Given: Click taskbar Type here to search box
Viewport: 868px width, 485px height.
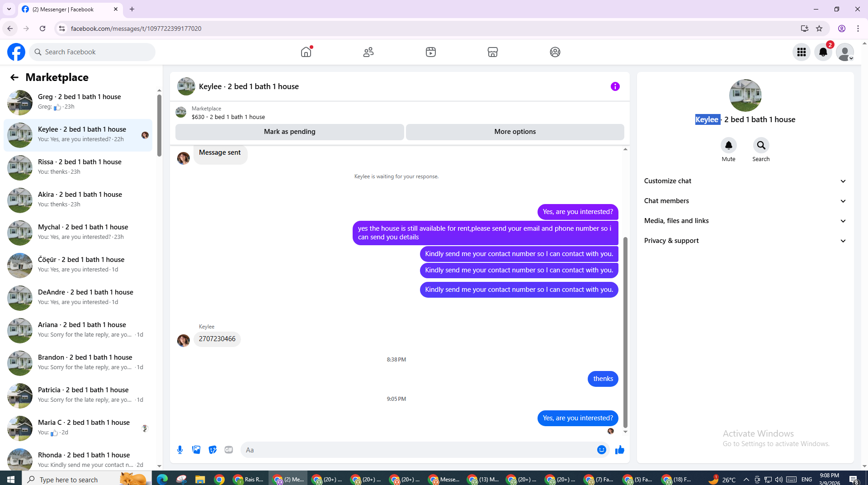Looking at the screenshot, I should (86, 479).
